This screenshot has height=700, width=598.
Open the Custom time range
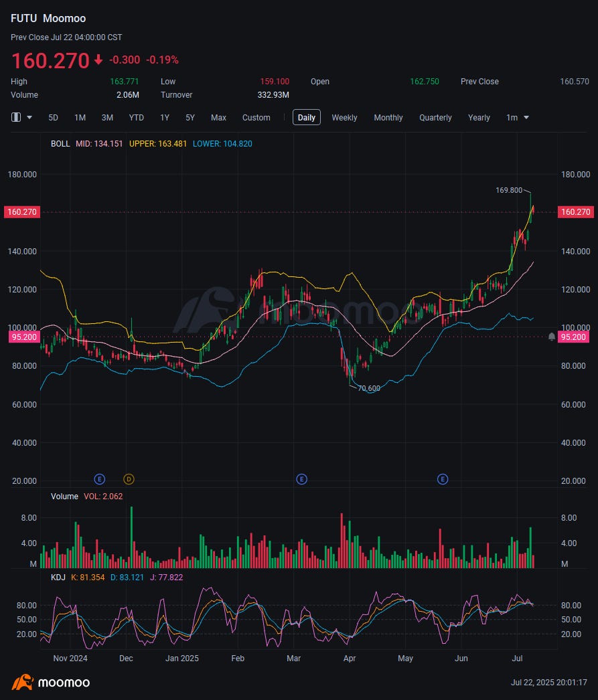click(x=256, y=117)
